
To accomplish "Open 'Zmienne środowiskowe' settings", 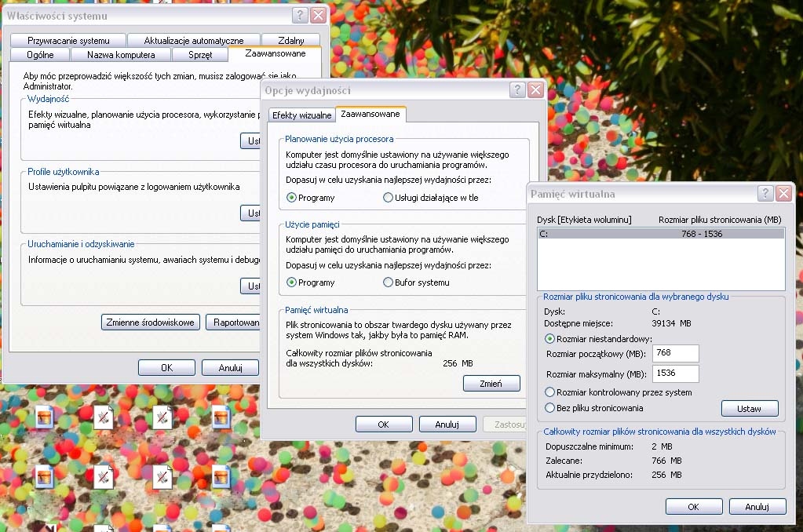I will [x=150, y=322].
